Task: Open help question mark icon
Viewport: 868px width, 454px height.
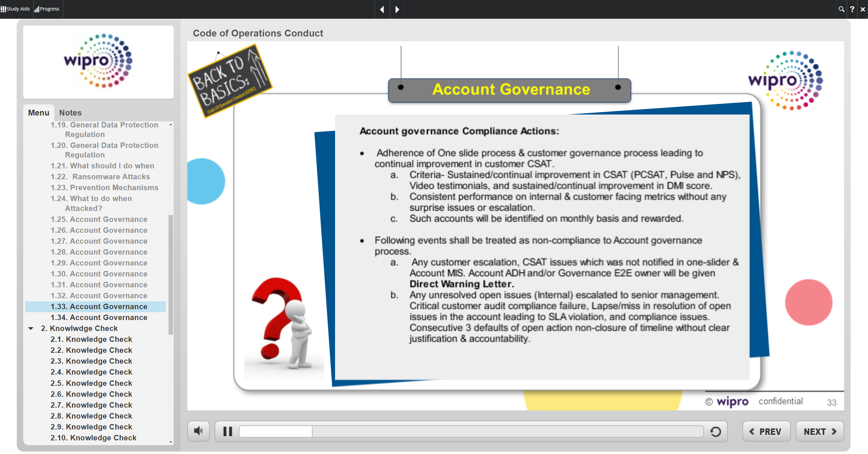Action: (852, 9)
